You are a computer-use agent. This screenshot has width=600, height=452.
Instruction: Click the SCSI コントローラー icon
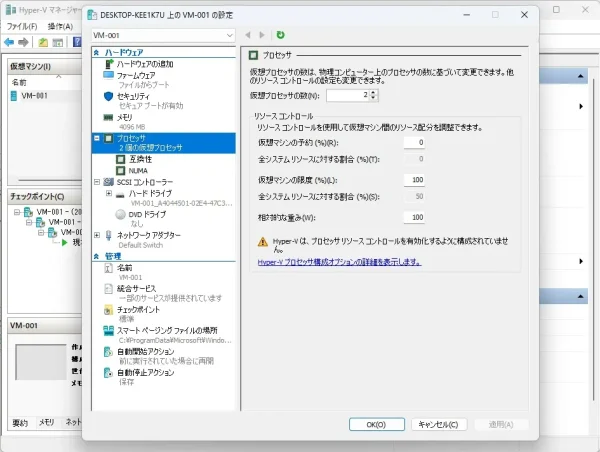(109, 182)
